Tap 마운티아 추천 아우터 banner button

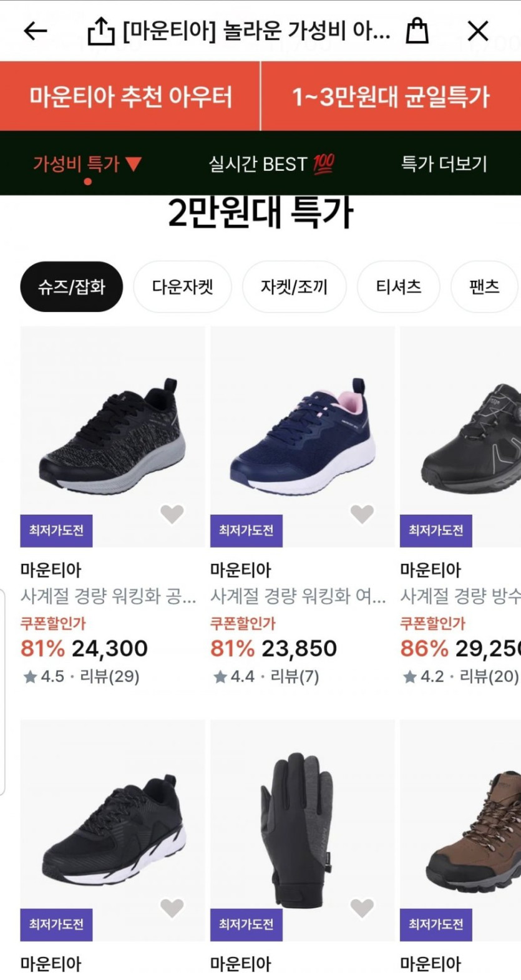coord(130,97)
